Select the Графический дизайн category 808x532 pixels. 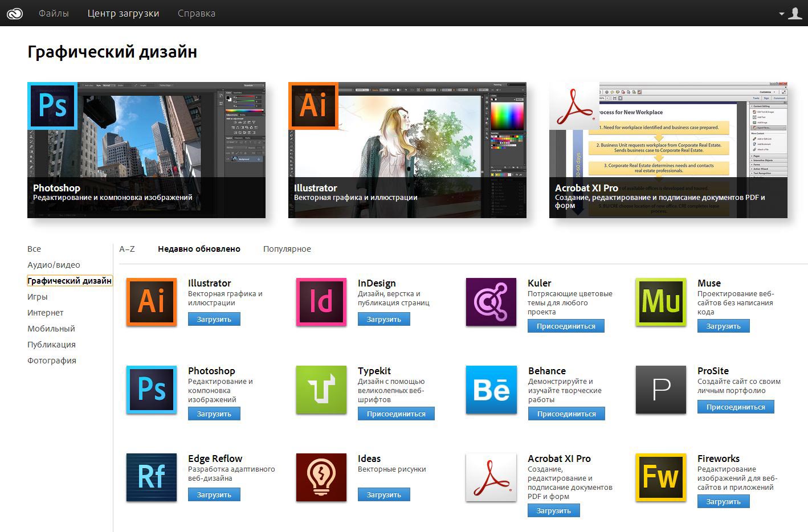(x=70, y=281)
